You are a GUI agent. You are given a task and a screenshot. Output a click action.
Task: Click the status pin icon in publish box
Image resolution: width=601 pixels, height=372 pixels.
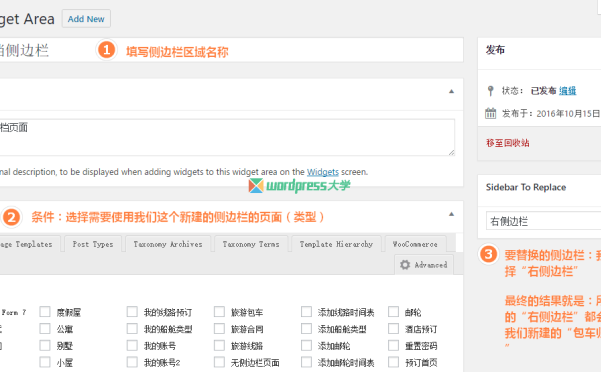click(x=490, y=91)
